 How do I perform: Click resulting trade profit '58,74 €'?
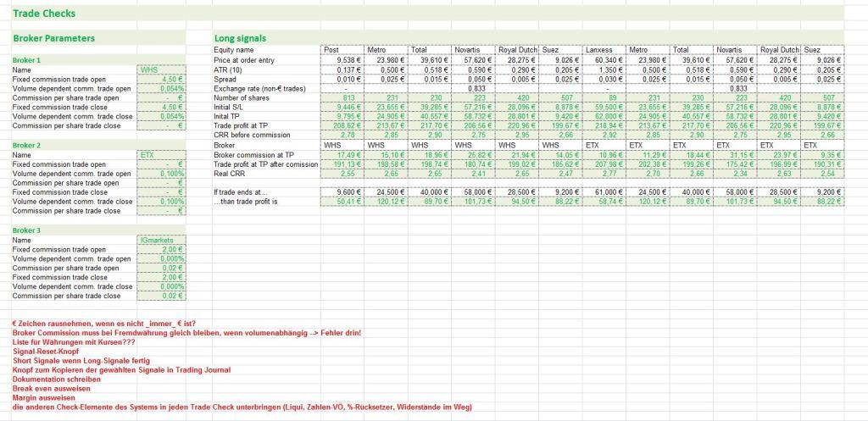click(604, 202)
